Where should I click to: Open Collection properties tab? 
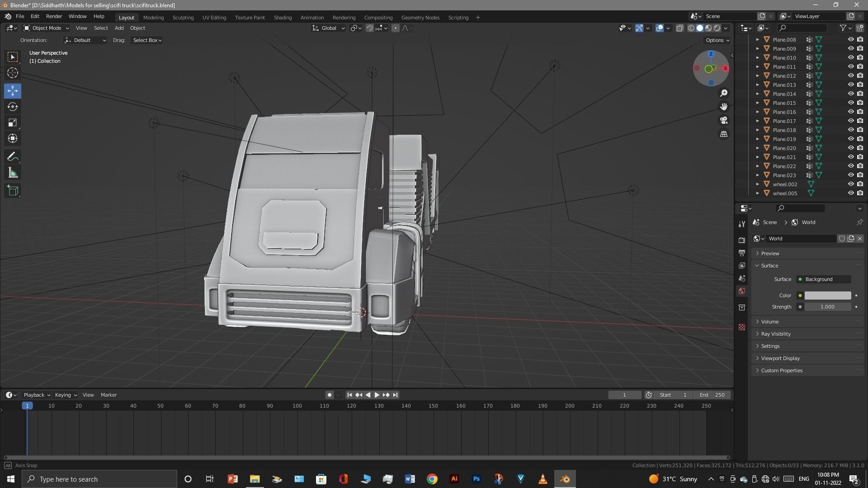(741, 307)
